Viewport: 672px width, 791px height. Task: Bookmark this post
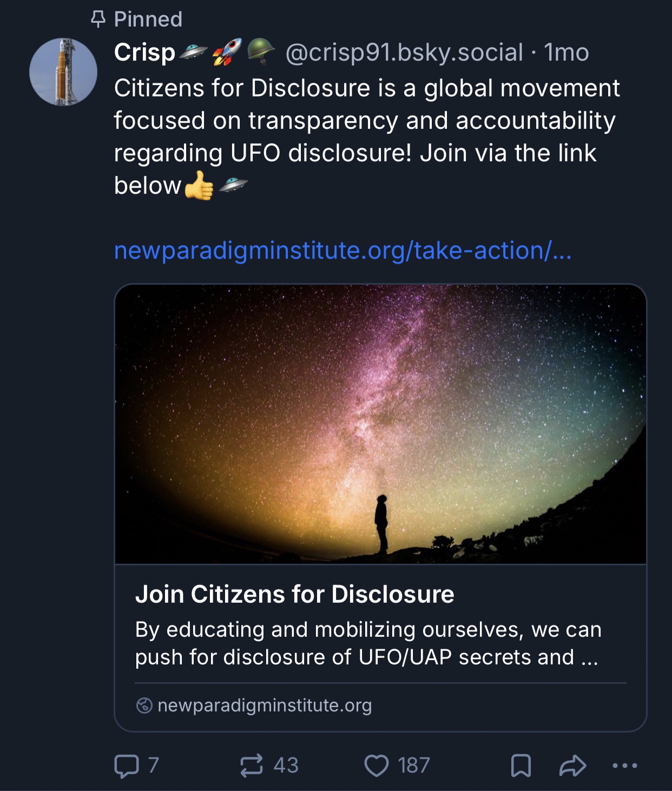(521, 766)
